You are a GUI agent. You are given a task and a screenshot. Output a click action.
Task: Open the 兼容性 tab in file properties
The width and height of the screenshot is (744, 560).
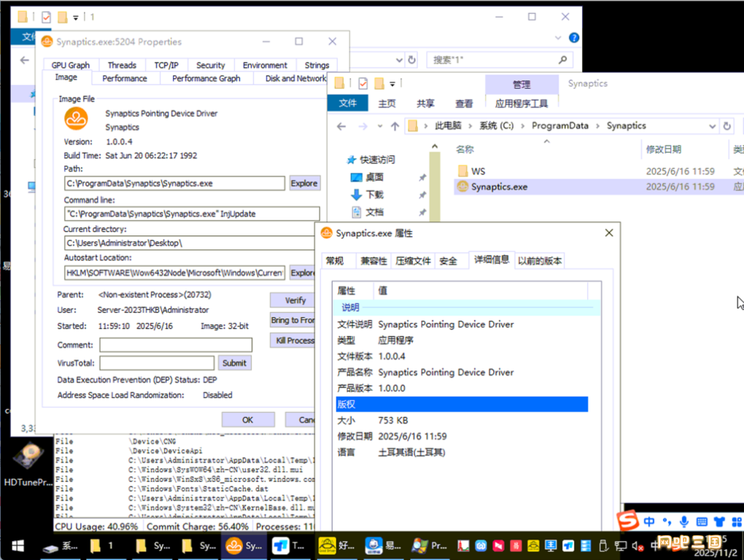pos(373,261)
